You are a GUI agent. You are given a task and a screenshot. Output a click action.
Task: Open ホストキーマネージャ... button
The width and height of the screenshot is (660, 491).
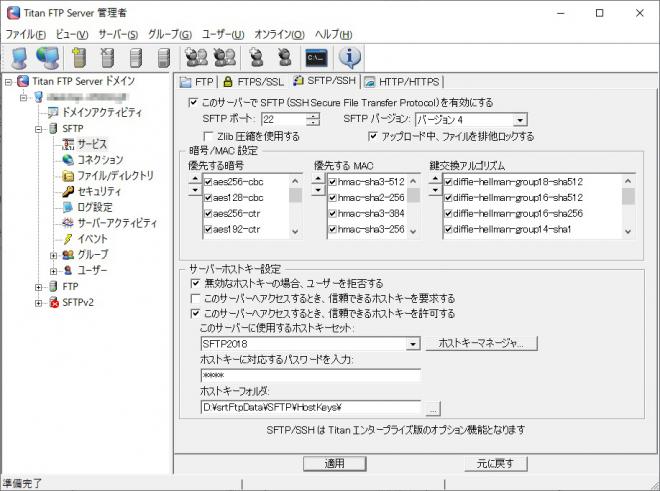tap(481, 343)
